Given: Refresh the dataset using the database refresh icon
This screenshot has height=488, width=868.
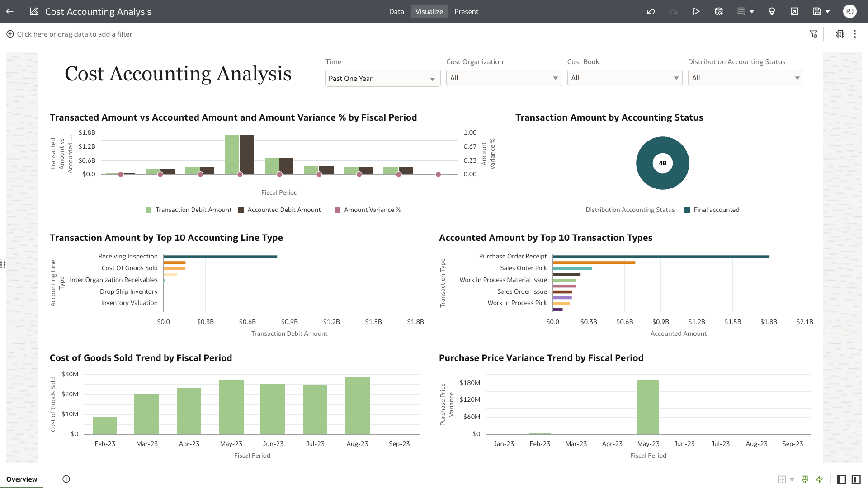Looking at the screenshot, I should point(719,11).
